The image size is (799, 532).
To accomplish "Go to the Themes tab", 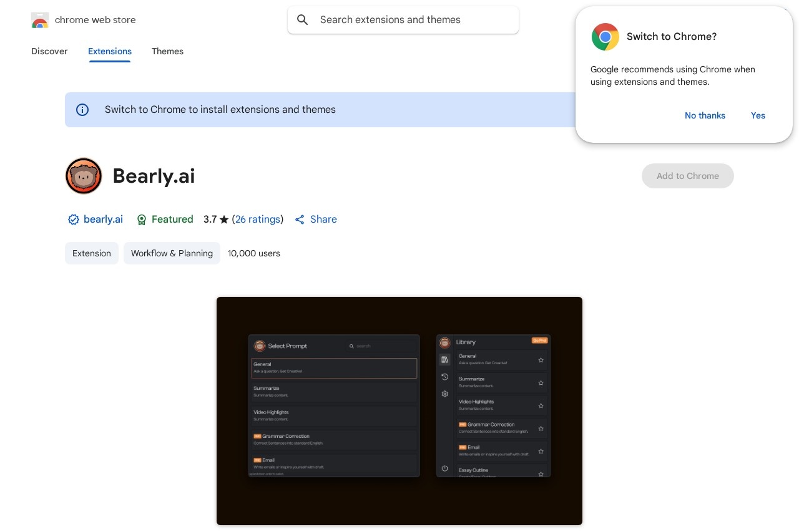I will pos(167,51).
